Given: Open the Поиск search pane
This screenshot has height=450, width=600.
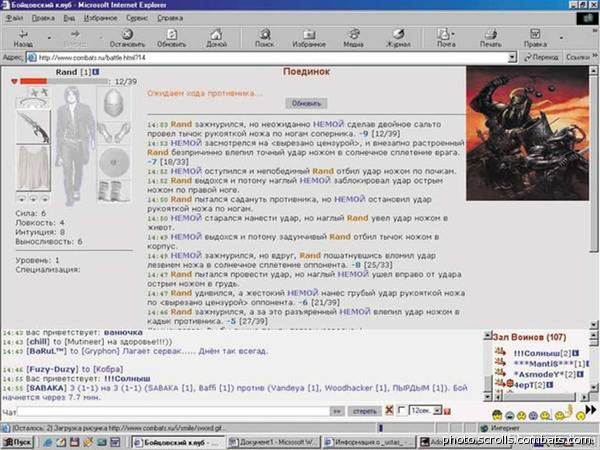Looking at the screenshot, I should [x=264, y=38].
